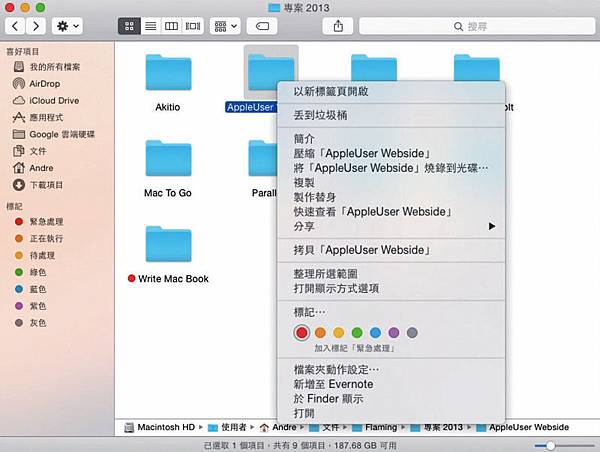This screenshot has width=600, height=452.
Task: Filter by the orange 正在執行 sidebar tag
Action: (x=39, y=238)
